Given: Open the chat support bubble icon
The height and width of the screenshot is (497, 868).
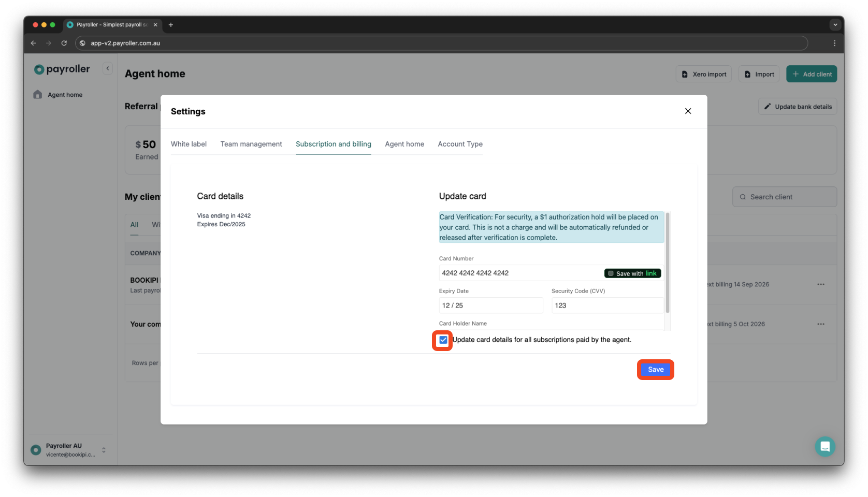Looking at the screenshot, I should coord(825,446).
